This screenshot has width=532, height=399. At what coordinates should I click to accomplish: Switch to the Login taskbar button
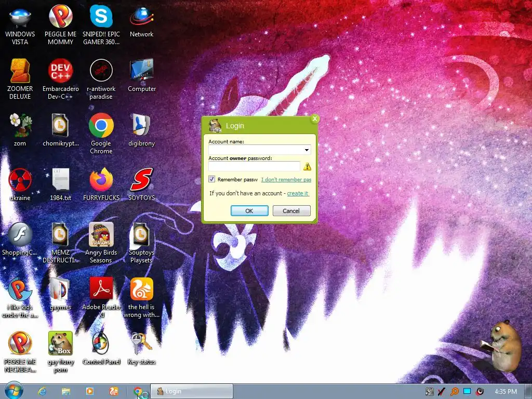192,391
